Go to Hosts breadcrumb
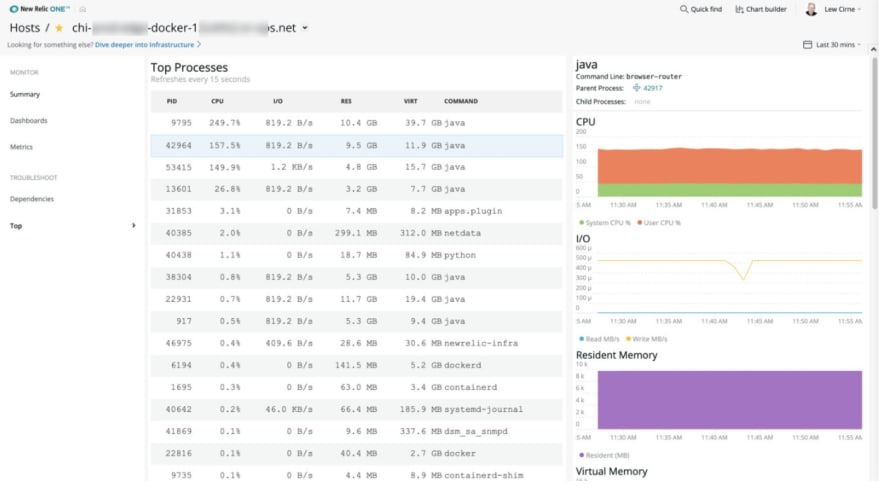Screen dimensions: 880x488 25,28
